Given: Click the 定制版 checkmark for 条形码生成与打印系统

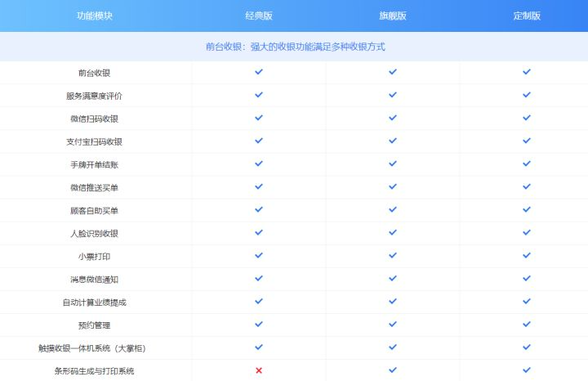Looking at the screenshot, I should pos(527,370).
